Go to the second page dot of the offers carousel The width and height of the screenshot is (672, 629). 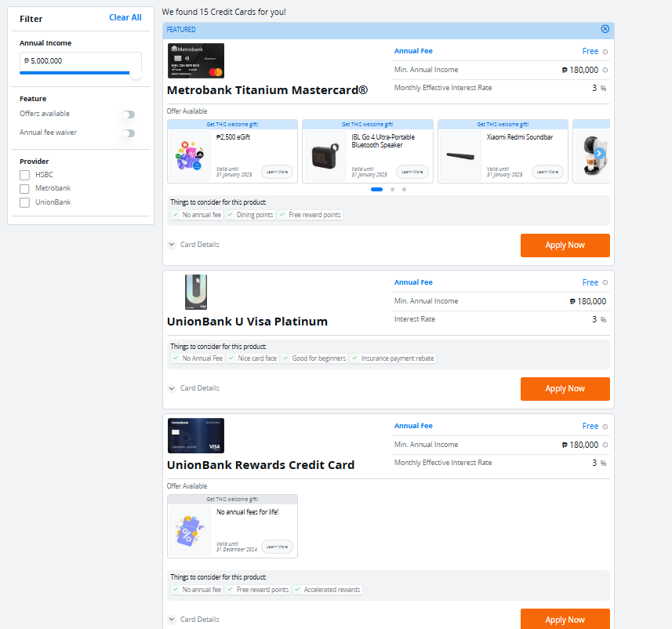point(392,189)
